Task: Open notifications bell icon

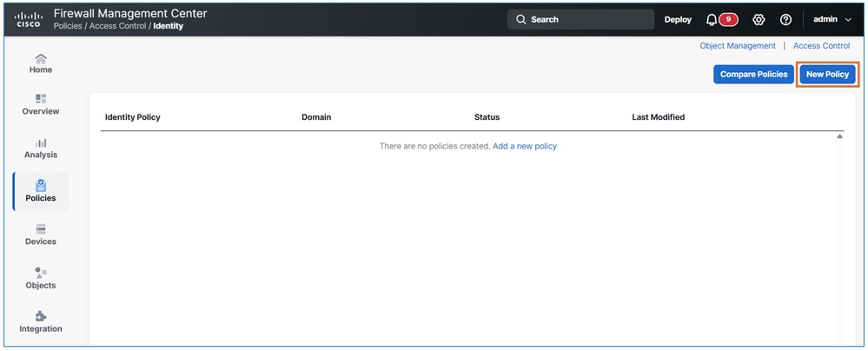Action: (712, 19)
